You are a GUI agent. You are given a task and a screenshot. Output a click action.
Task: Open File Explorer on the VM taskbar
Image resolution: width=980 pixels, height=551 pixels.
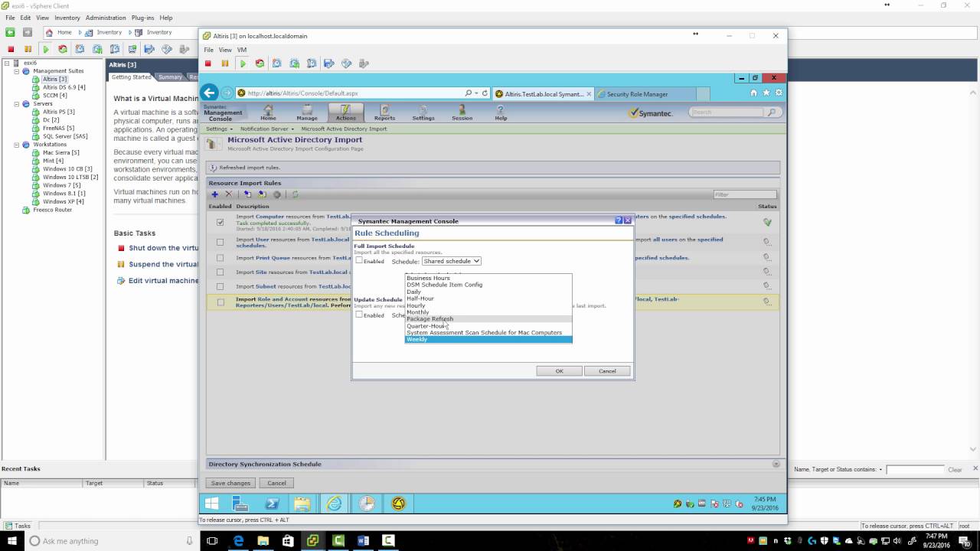pyautogui.click(x=302, y=504)
